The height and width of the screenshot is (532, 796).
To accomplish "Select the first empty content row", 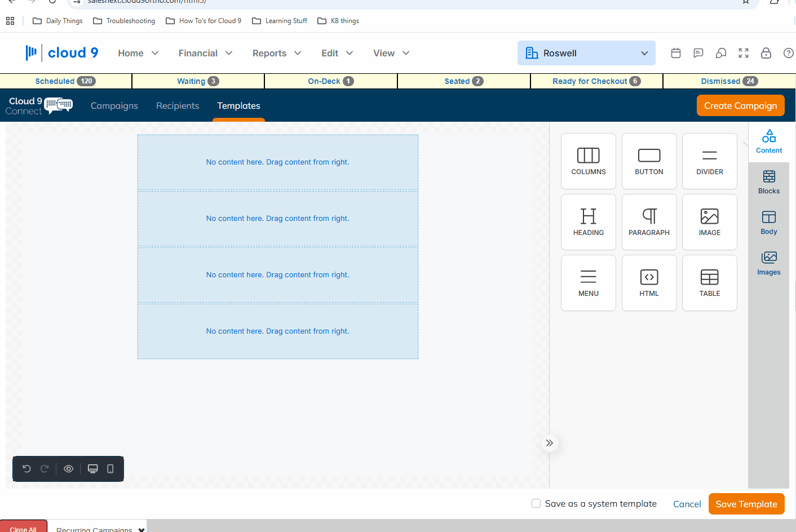I will coord(278,162).
